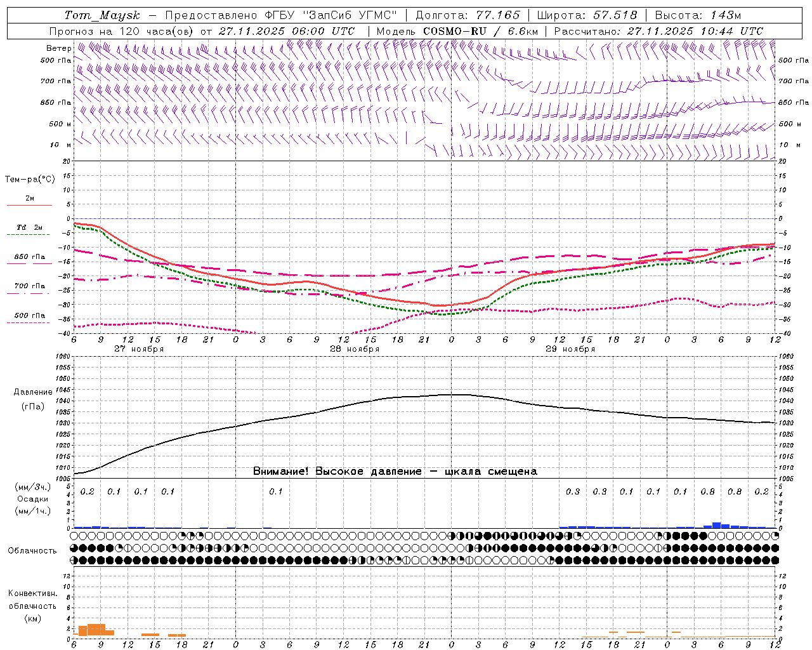Click the 500 м wind level label on left
Image resolution: width=812 pixels, height=650 pixels.
pyautogui.click(x=60, y=124)
